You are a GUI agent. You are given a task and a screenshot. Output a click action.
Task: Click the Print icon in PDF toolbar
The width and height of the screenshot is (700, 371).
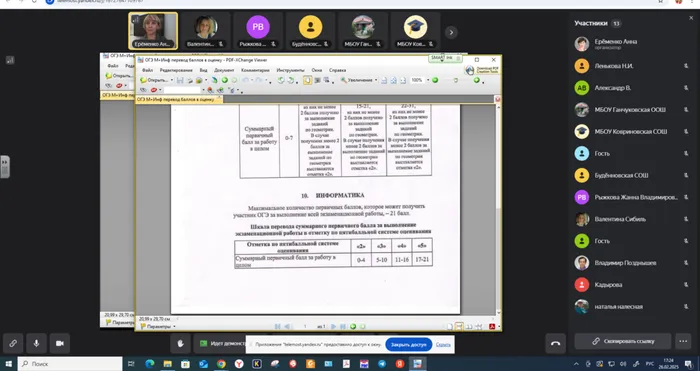189,80
